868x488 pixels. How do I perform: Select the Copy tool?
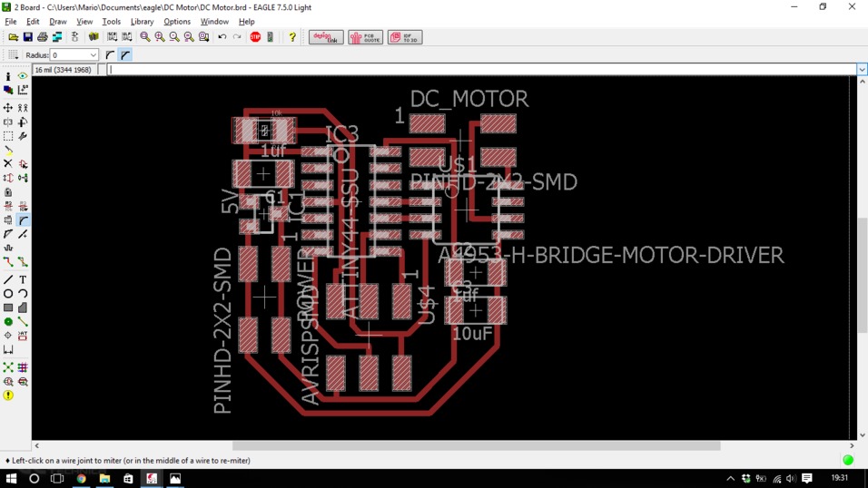(23, 108)
